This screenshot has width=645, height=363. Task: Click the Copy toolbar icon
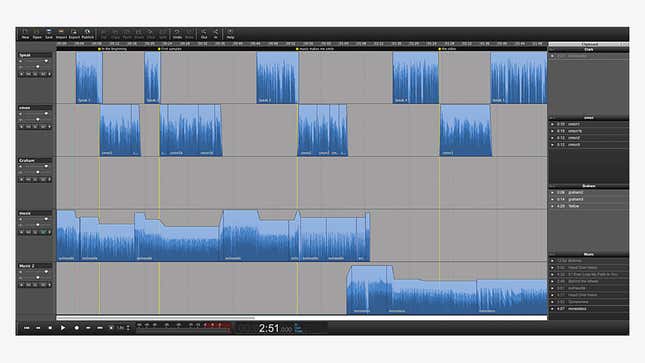click(x=115, y=34)
